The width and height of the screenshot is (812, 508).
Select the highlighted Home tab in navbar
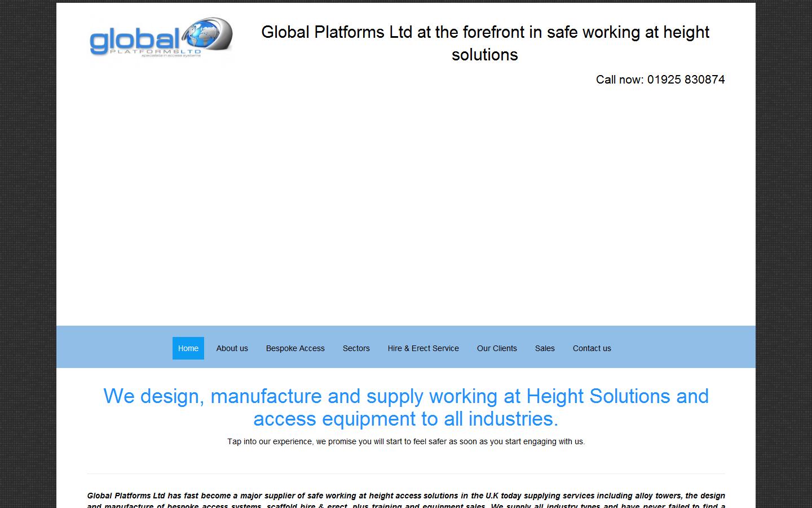click(188, 348)
